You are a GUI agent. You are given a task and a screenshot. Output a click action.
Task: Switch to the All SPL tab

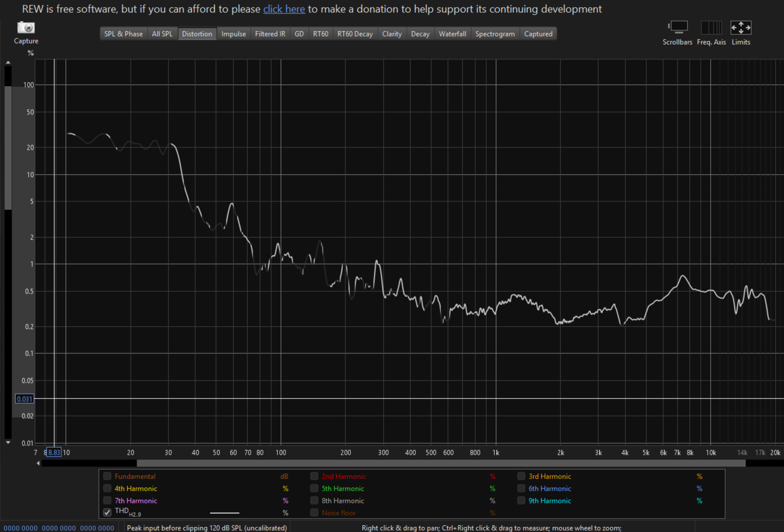[x=162, y=34]
